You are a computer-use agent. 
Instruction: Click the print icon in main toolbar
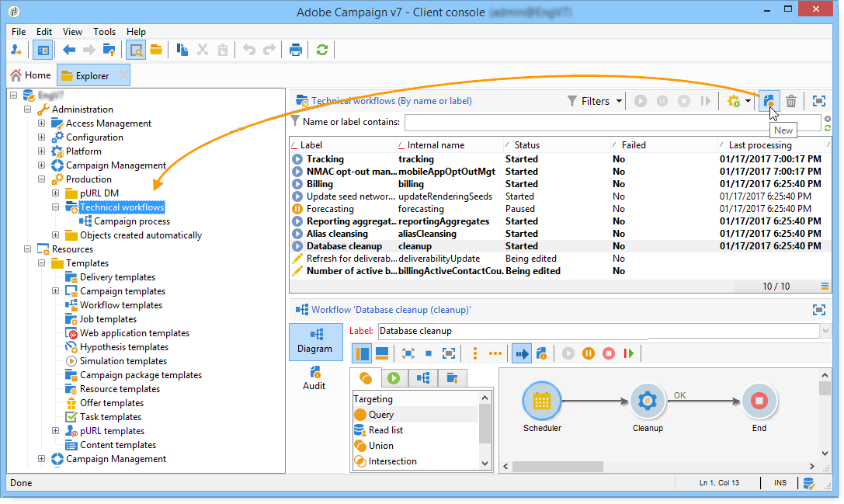click(x=296, y=50)
